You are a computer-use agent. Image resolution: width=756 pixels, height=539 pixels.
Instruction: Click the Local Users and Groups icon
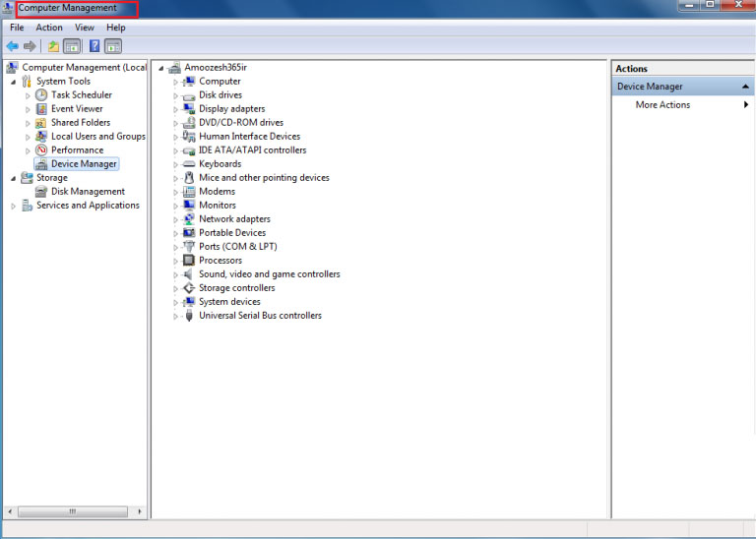pyautogui.click(x=41, y=137)
